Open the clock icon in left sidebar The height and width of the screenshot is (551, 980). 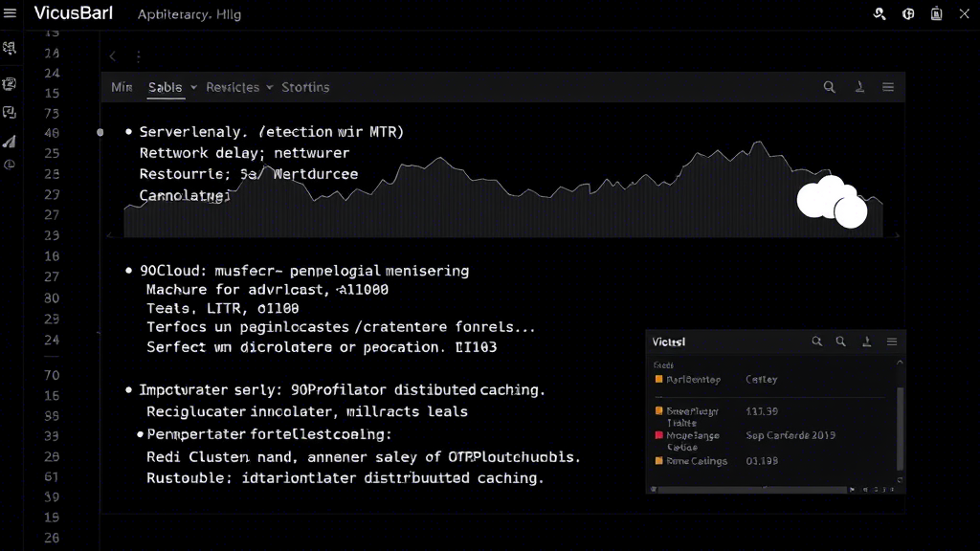10,165
